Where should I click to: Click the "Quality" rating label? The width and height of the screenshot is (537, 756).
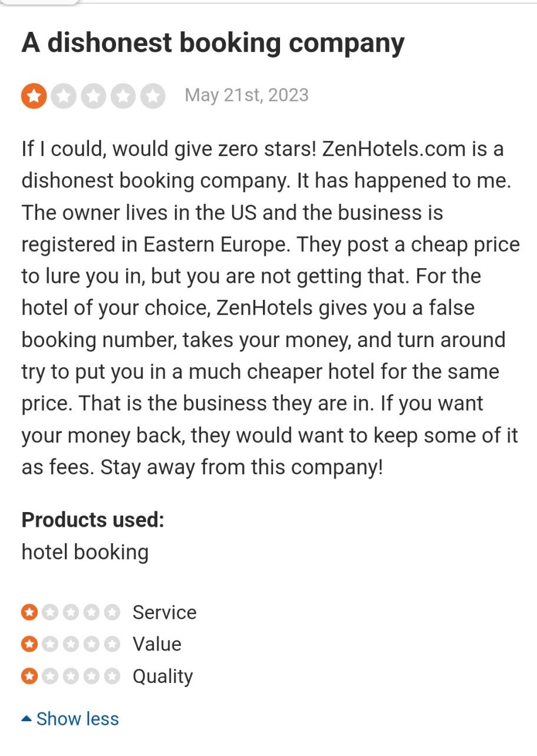tap(163, 676)
